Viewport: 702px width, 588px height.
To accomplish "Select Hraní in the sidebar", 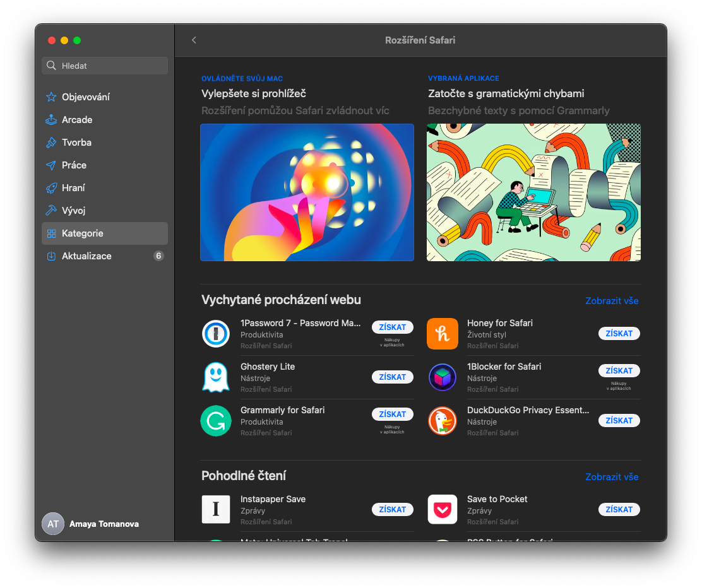I will [x=105, y=188].
